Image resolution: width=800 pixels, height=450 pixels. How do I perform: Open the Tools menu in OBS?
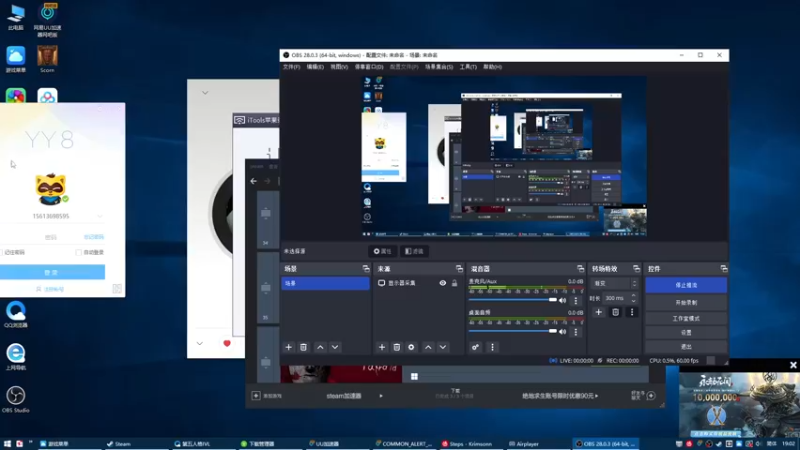(x=468, y=67)
